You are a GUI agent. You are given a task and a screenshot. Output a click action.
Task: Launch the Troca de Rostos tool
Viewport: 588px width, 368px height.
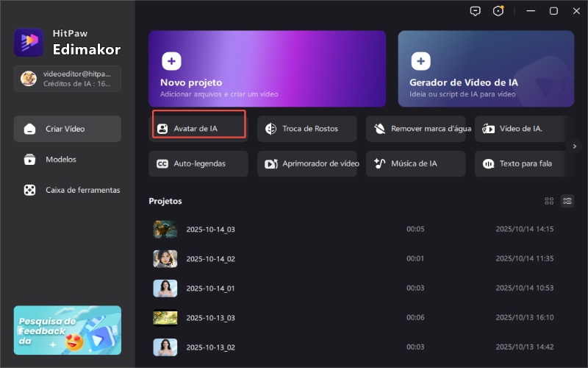[307, 128]
